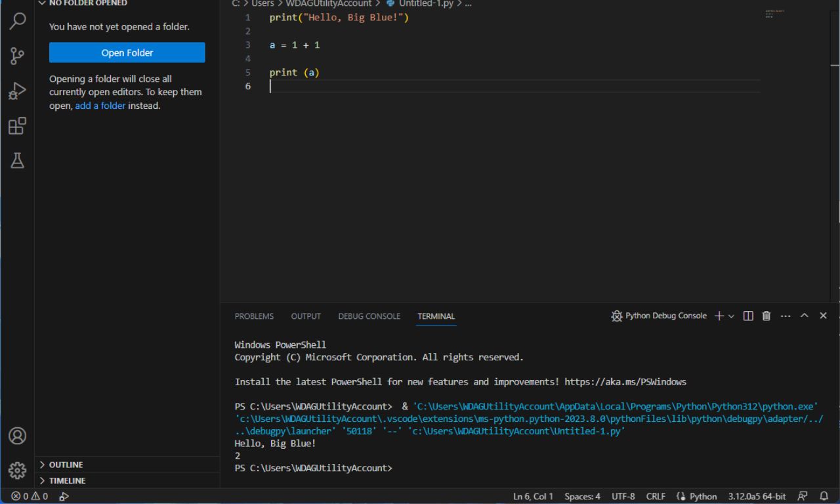Open the Manage gear menu
This screenshot has height=504, width=840.
(x=18, y=470)
